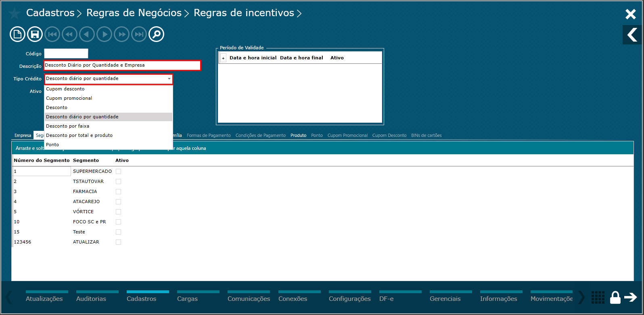The image size is (644, 315).
Task: Toggle Ativo checkbox for ATACAREJO
Action: pyautogui.click(x=118, y=202)
